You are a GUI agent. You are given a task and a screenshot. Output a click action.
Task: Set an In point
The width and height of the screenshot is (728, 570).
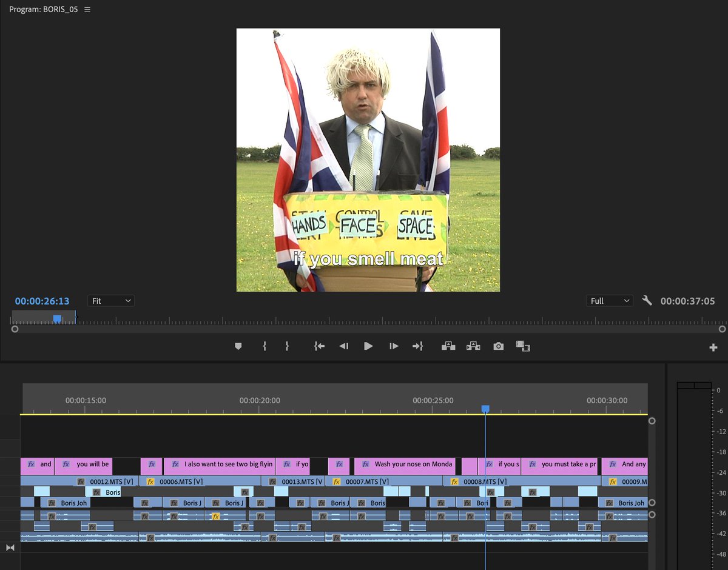tap(264, 346)
